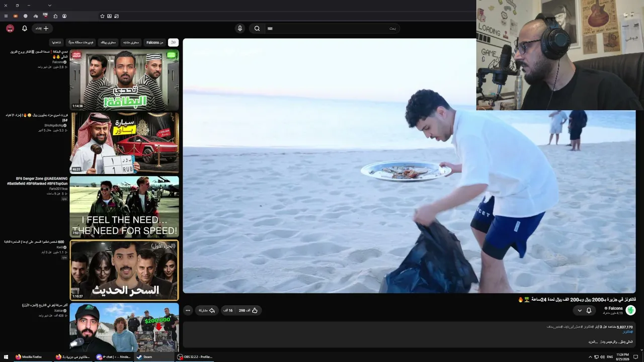
Task: Select the 'All' filter chip
Action: (x=173, y=43)
